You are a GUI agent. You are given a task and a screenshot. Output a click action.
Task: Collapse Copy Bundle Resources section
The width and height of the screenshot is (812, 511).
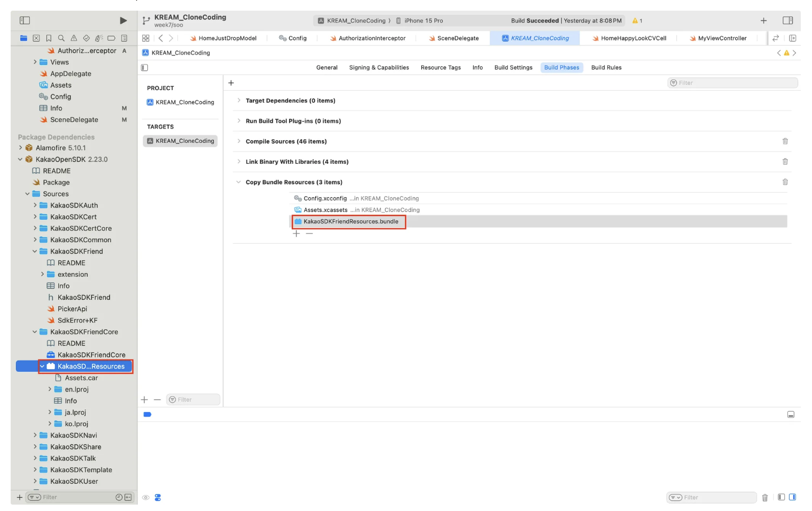pos(238,182)
